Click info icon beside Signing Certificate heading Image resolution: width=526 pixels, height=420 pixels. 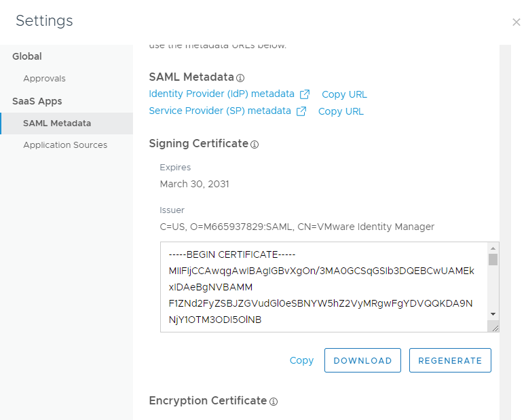pyautogui.click(x=255, y=145)
